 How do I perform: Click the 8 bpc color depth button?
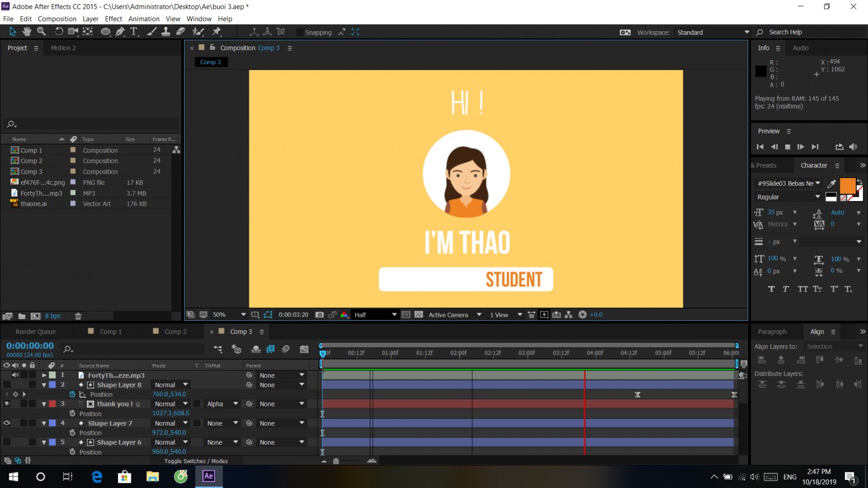53,316
